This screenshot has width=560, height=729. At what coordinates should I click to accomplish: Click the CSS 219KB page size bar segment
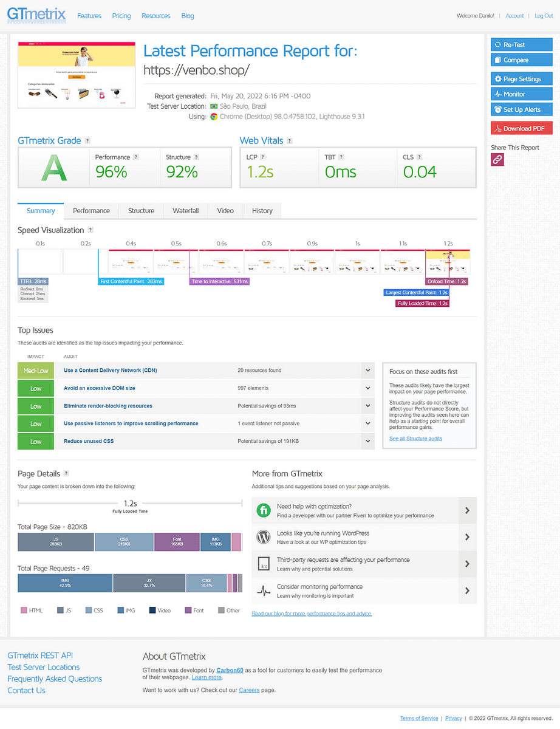point(125,542)
